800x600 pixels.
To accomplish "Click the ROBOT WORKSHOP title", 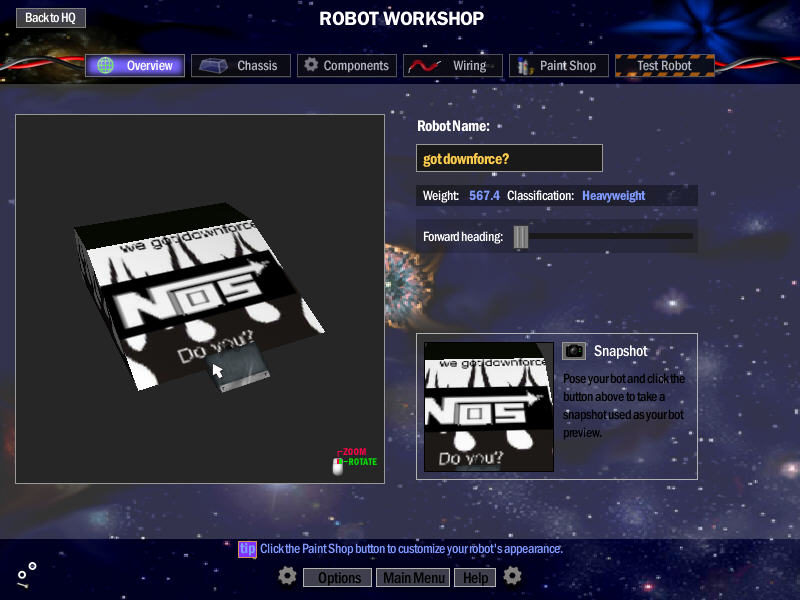I will (x=402, y=18).
